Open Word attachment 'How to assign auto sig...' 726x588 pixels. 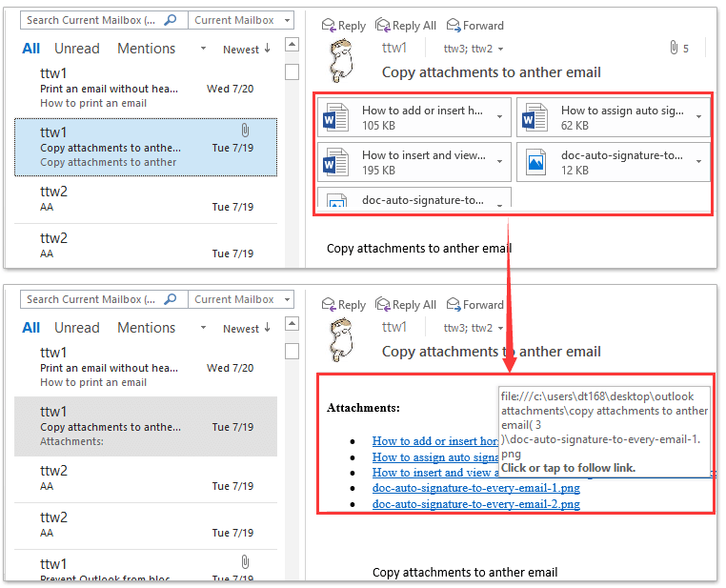point(613,117)
